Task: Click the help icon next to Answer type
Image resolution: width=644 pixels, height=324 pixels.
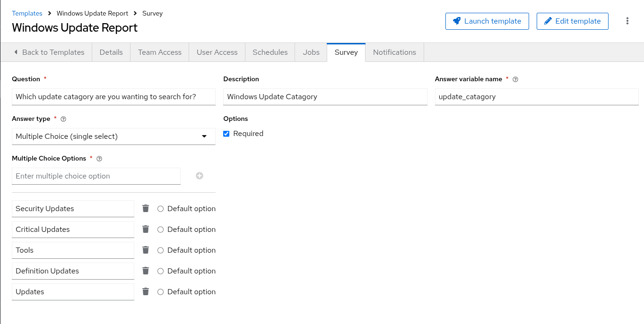Action: [x=63, y=119]
